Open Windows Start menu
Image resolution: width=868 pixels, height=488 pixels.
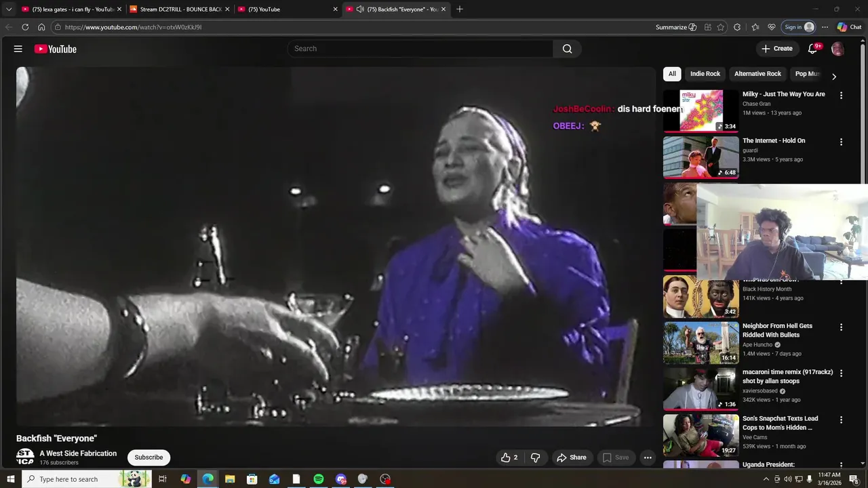pyautogui.click(x=10, y=479)
